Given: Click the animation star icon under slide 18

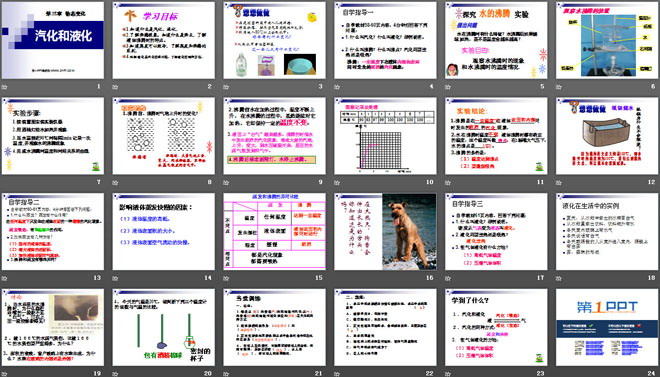Looking at the screenshot, I should (x=559, y=278).
